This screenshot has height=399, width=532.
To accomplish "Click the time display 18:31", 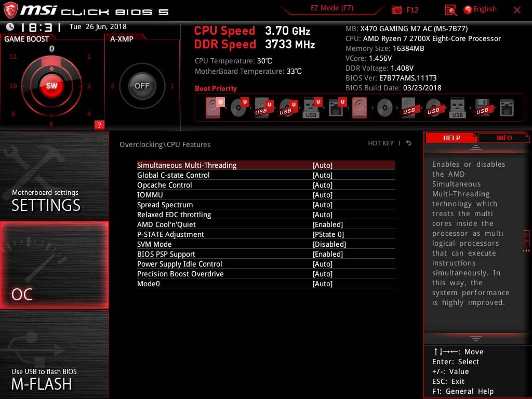I will 41,27.
